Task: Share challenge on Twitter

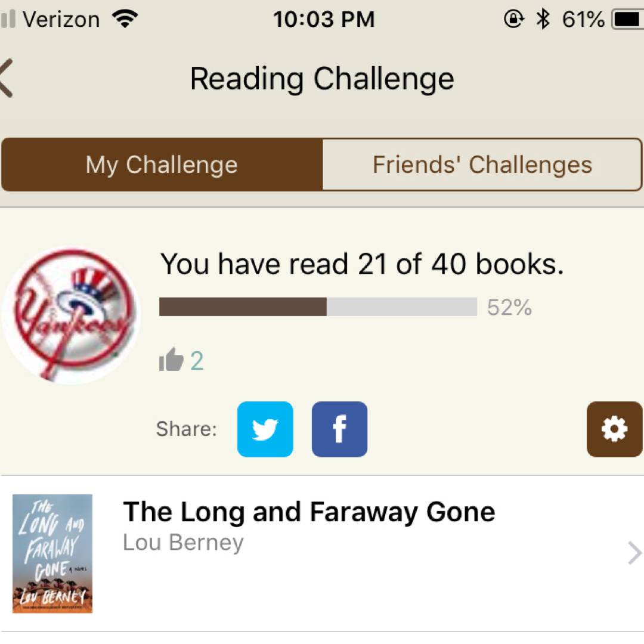Action: point(265,429)
